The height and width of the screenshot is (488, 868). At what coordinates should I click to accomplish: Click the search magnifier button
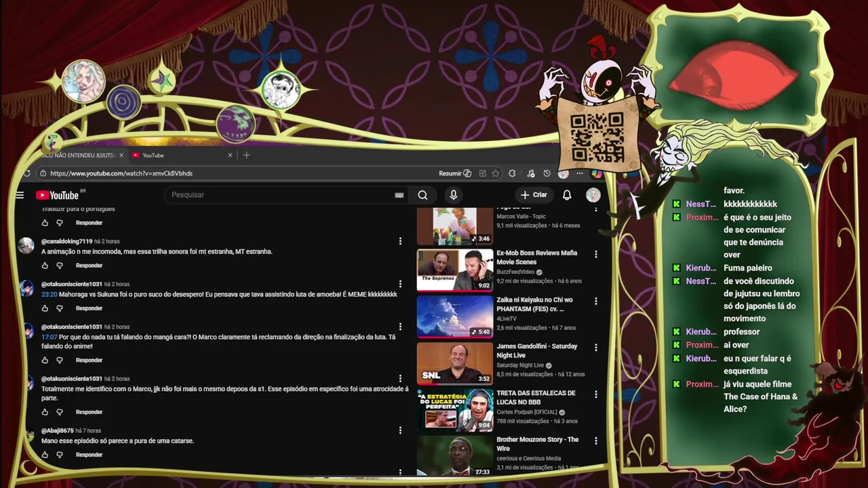[x=422, y=195]
